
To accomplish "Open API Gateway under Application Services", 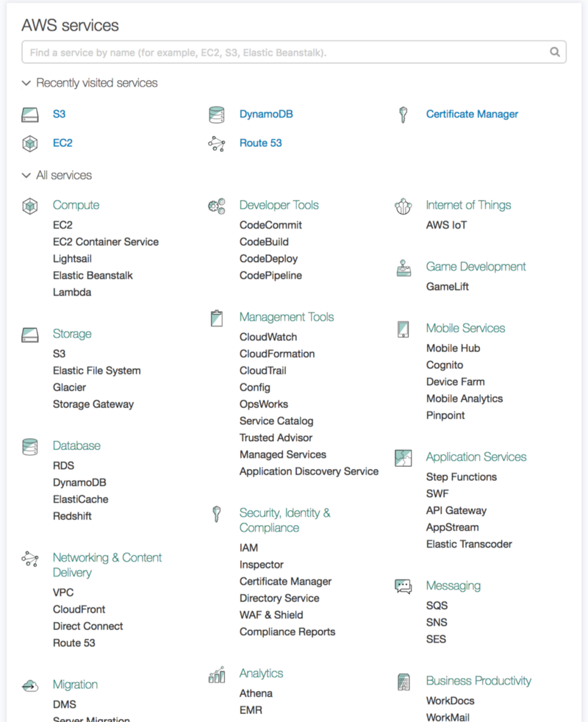I will point(456,511).
